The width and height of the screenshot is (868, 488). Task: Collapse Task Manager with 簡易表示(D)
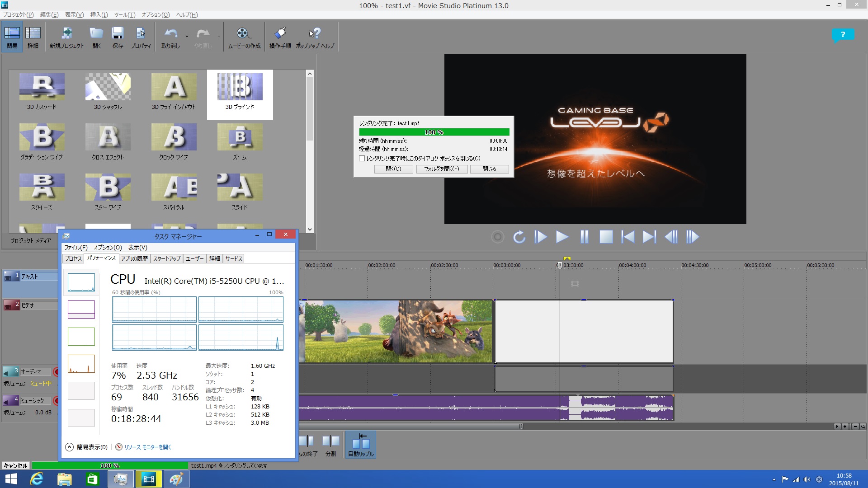(x=87, y=447)
